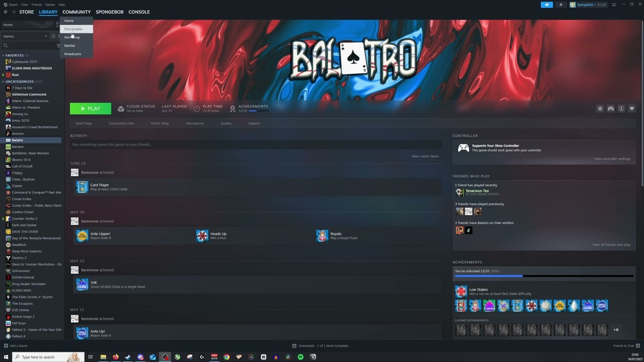Open Balatro game info icon

click(621, 109)
